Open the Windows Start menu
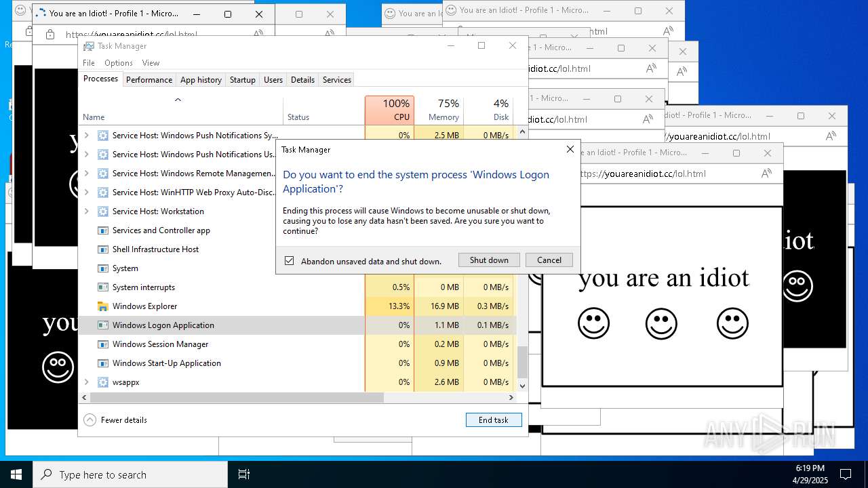 tap(16, 474)
